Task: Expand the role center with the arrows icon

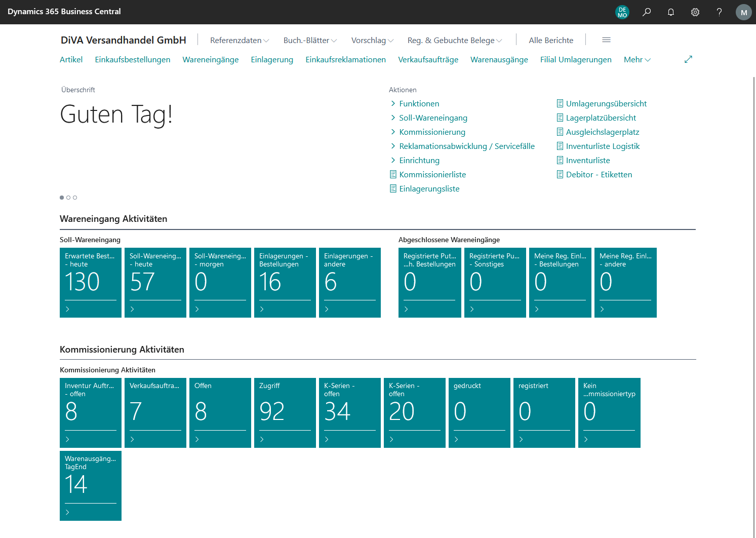Action: 688,59
